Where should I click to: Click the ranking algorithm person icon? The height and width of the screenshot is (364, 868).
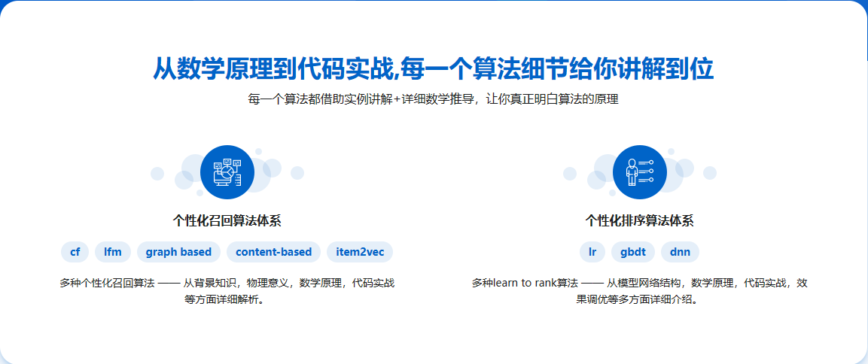(x=639, y=172)
